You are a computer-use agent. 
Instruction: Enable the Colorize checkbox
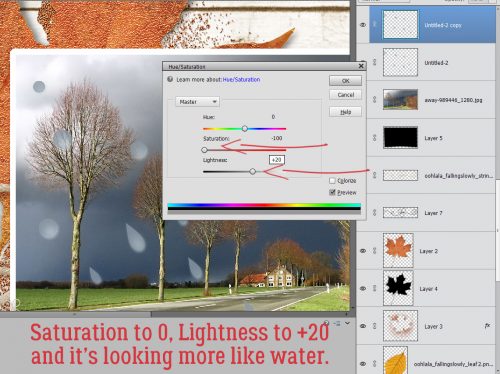(332, 181)
